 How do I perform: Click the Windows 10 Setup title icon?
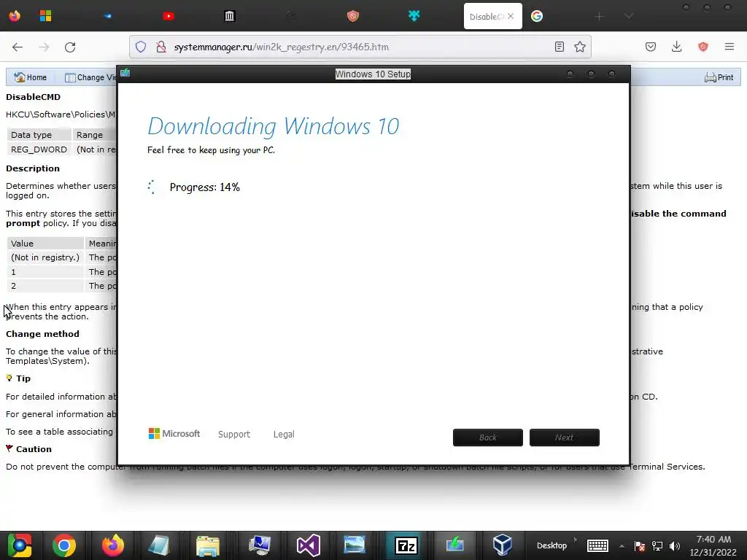coord(125,72)
